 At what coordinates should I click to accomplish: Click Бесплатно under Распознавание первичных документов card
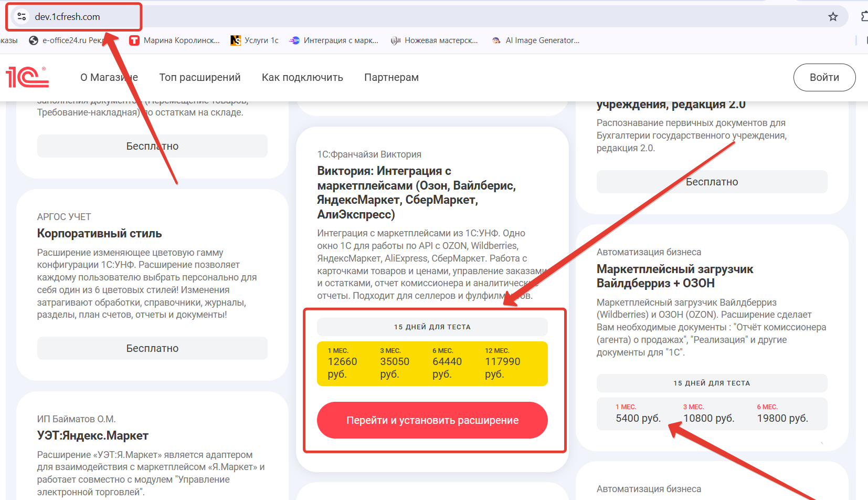pyautogui.click(x=712, y=182)
